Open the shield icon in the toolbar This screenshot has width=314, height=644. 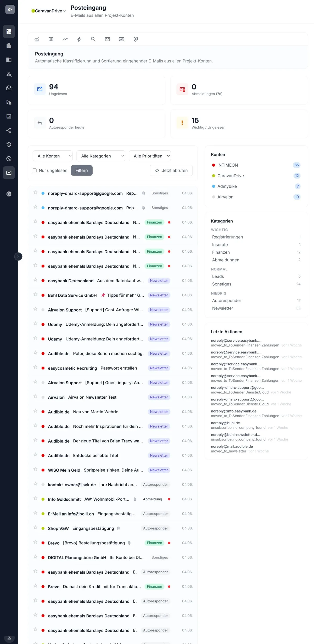136,39
